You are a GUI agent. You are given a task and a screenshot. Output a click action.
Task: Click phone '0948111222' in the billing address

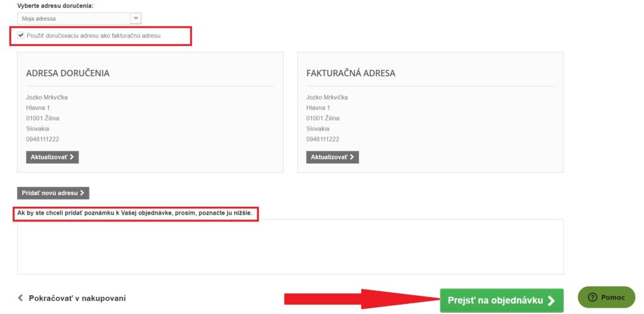[323, 139]
